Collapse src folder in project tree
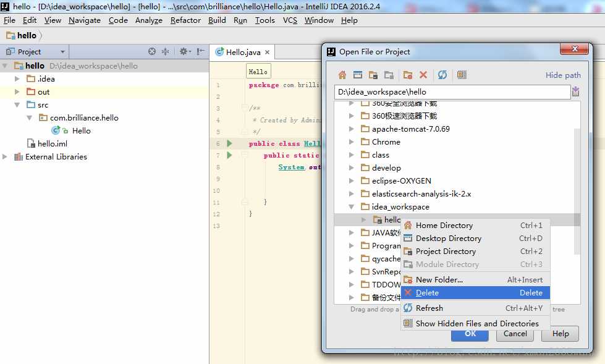The height and width of the screenshot is (364, 605). pyautogui.click(x=17, y=104)
